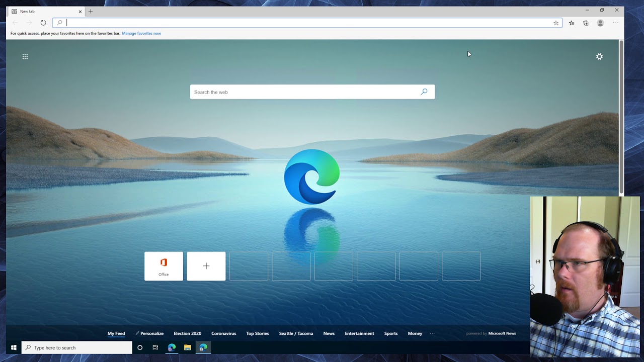Open the Settings and more menu

click(615, 23)
